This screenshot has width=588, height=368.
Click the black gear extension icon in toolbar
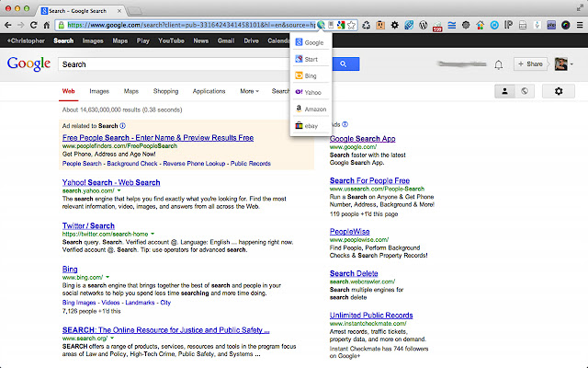pyautogui.click(x=395, y=25)
